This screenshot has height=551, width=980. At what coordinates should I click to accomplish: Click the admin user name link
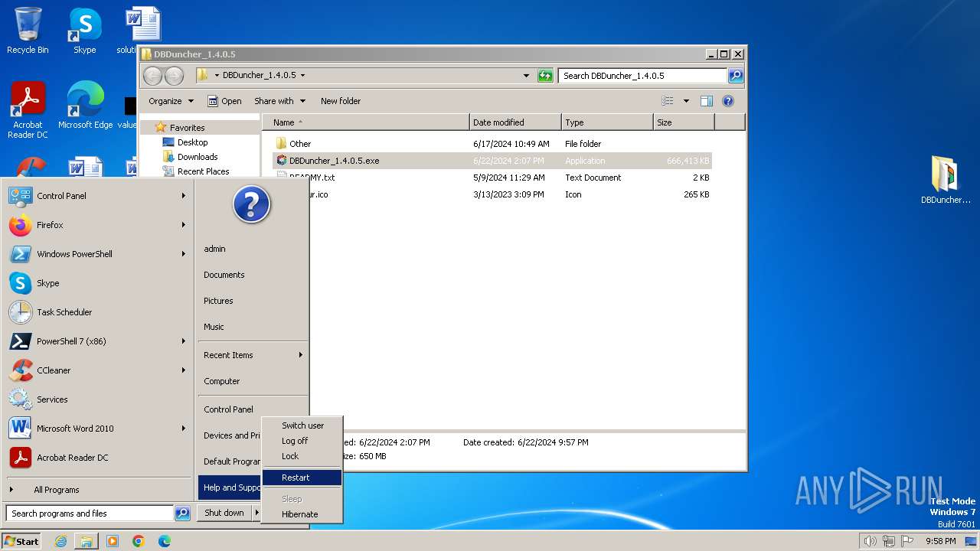point(214,249)
